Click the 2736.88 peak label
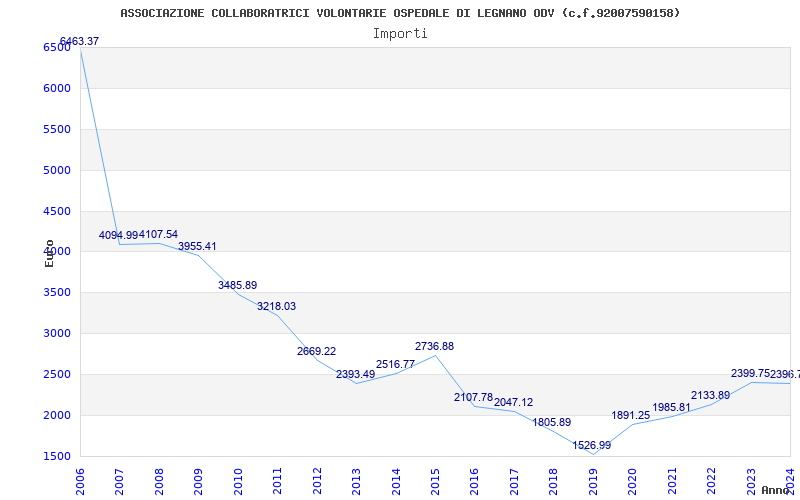 [x=434, y=346]
